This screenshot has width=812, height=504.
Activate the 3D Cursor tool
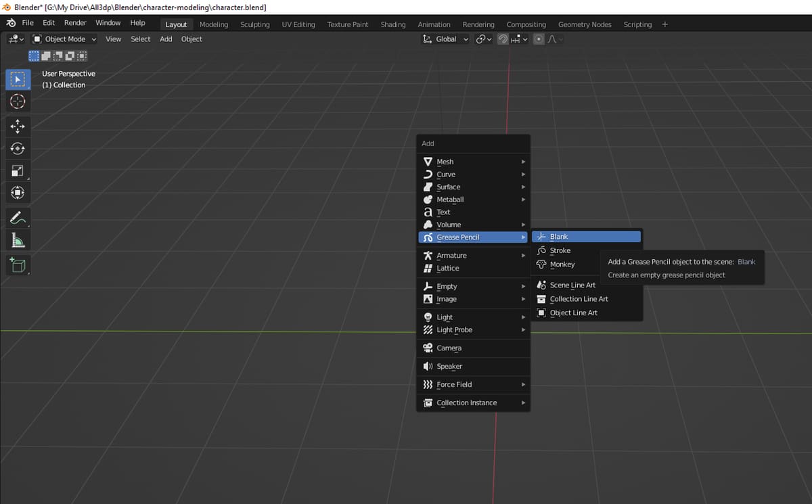pyautogui.click(x=18, y=101)
